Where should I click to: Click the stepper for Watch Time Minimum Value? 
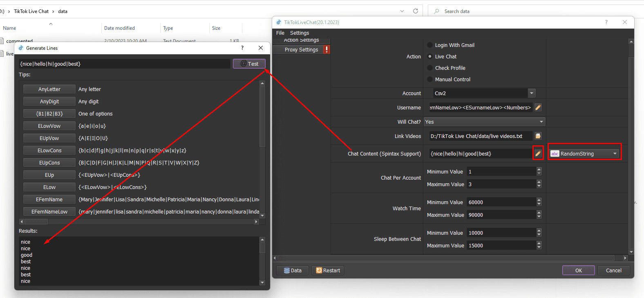pos(539,202)
